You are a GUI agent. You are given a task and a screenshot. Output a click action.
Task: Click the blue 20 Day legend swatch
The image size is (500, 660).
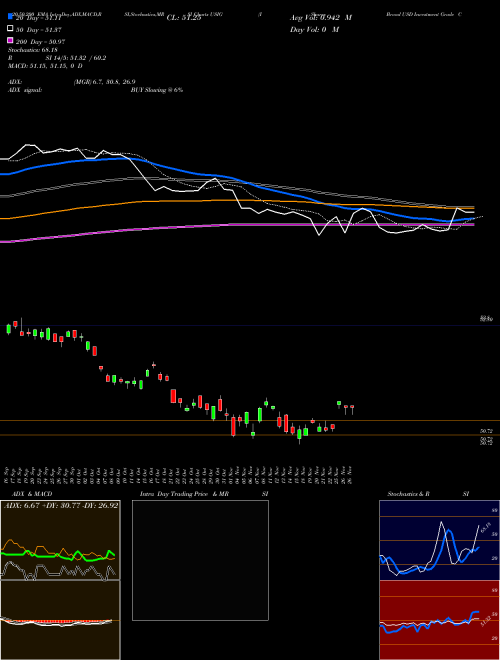[11, 16]
